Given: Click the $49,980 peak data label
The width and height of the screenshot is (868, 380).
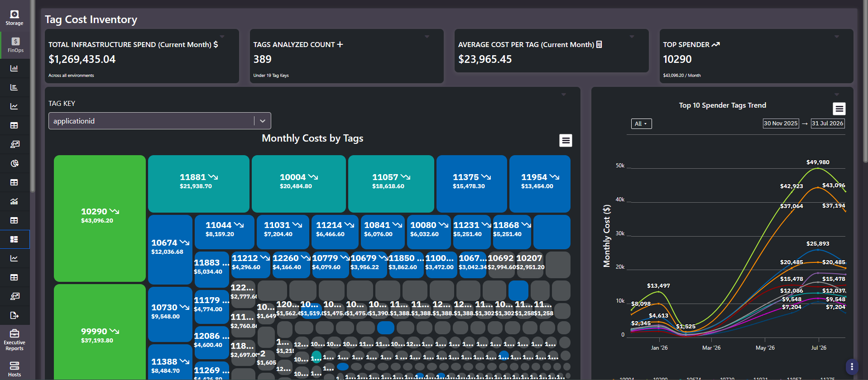Looking at the screenshot, I should (x=818, y=162).
